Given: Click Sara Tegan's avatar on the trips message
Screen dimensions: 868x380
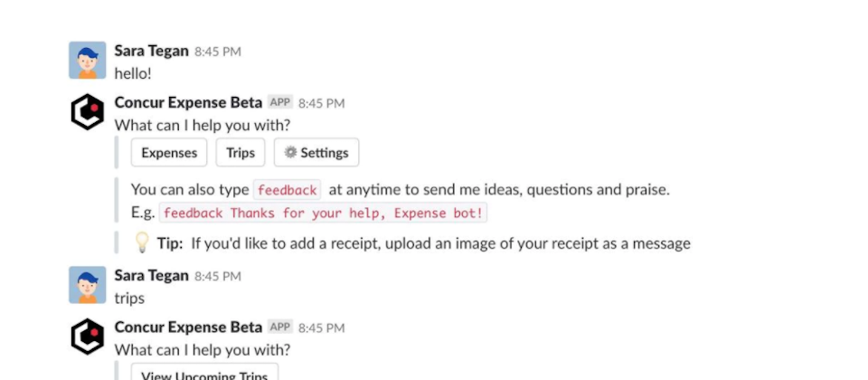Looking at the screenshot, I should [x=88, y=285].
